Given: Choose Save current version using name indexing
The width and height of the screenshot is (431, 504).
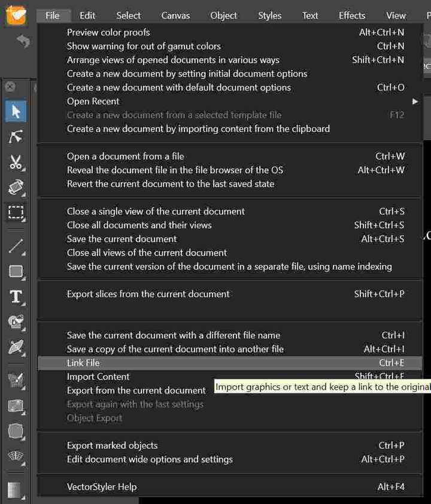Looking at the screenshot, I should [230, 267].
